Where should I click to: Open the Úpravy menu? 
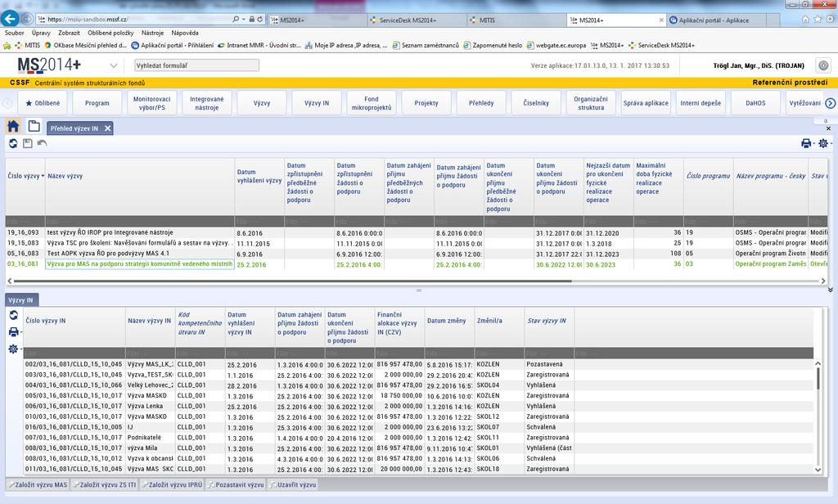[41, 34]
